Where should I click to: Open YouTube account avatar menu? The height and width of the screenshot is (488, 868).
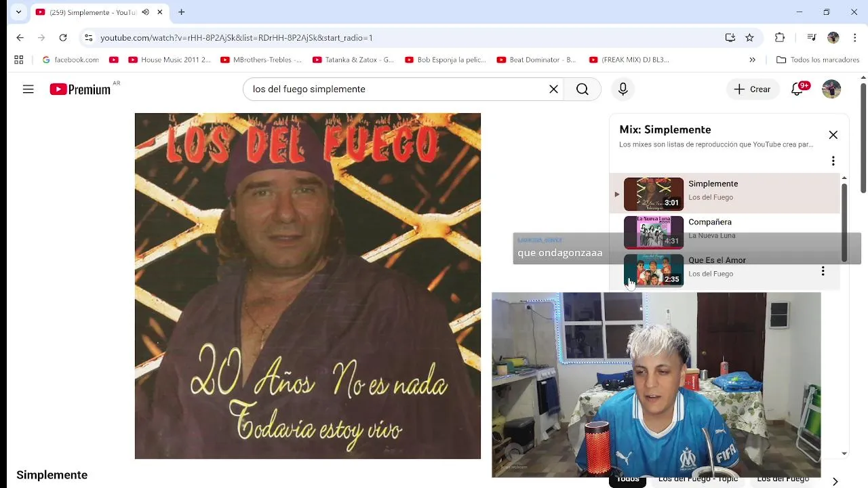831,89
